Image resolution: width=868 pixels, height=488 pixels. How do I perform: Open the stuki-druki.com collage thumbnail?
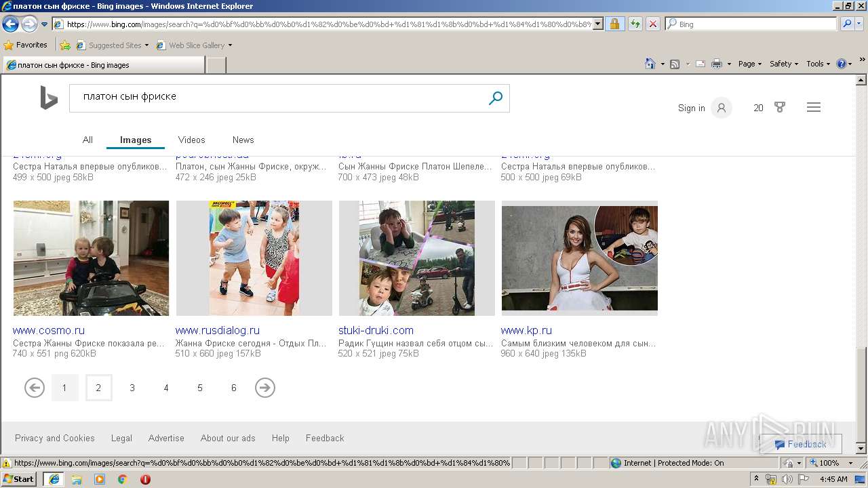pos(416,258)
